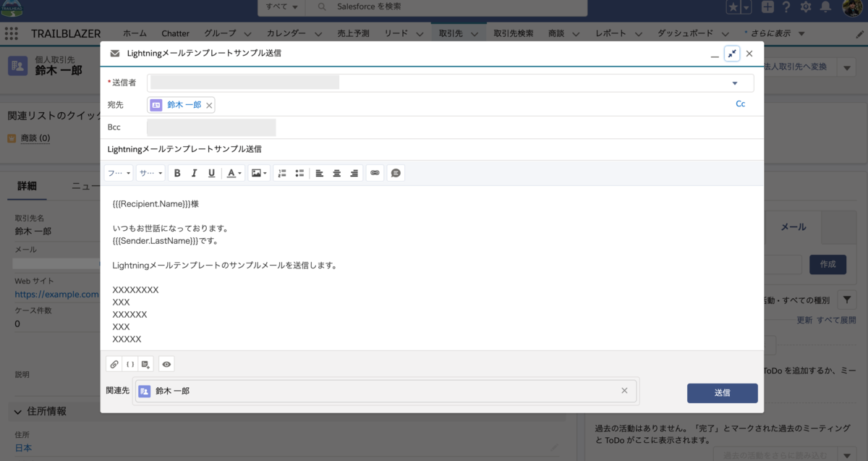
Task: Remove 鈴木 一郎 from the recipient field
Action: 209,106
